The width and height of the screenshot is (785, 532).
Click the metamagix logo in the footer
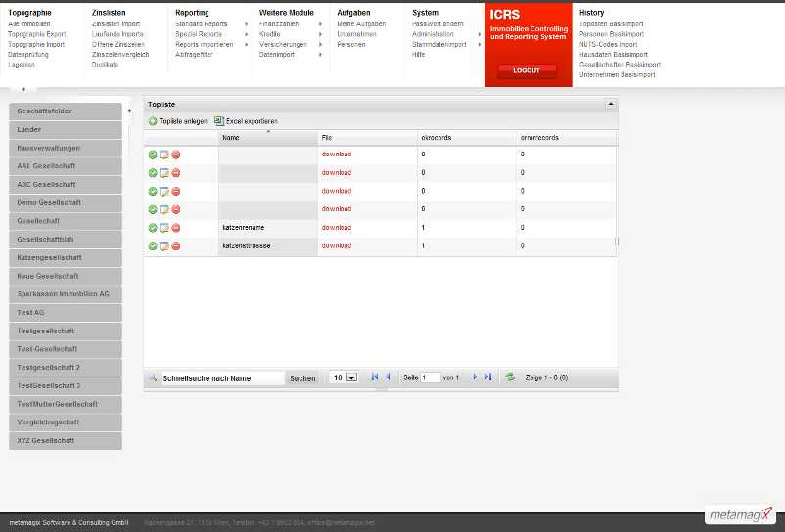pyautogui.click(x=740, y=514)
